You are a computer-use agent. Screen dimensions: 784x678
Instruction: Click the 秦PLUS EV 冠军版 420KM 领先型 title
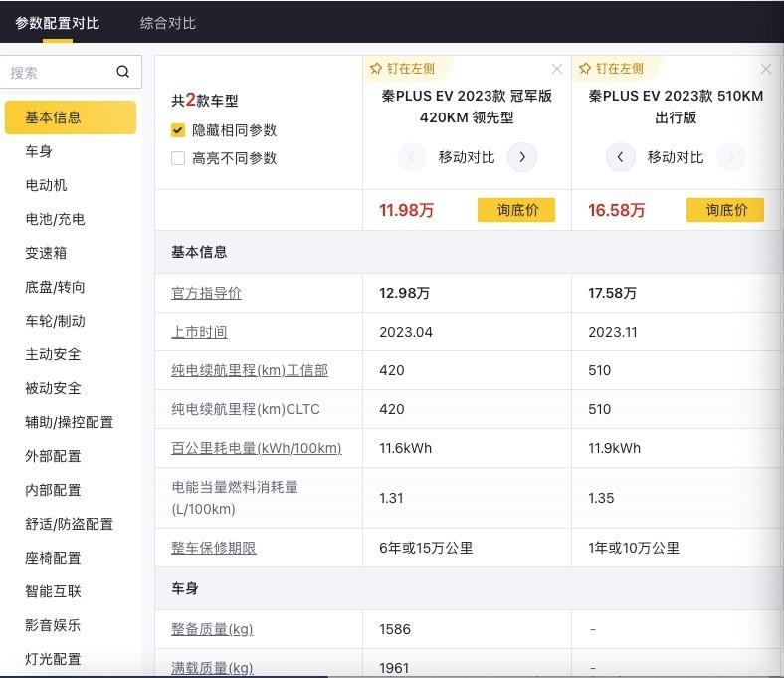pos(467,107)
